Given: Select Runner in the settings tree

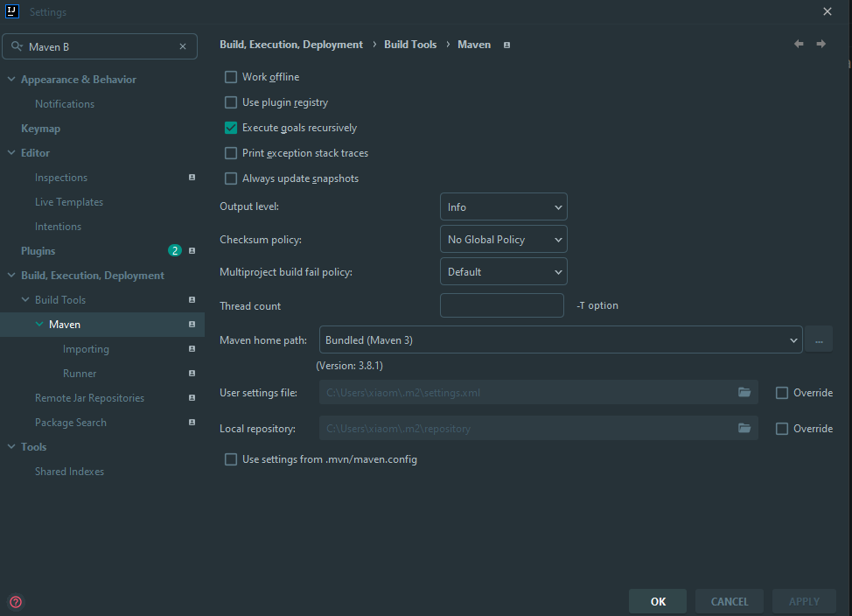Looking at the screenshot, I should [80, 374].
